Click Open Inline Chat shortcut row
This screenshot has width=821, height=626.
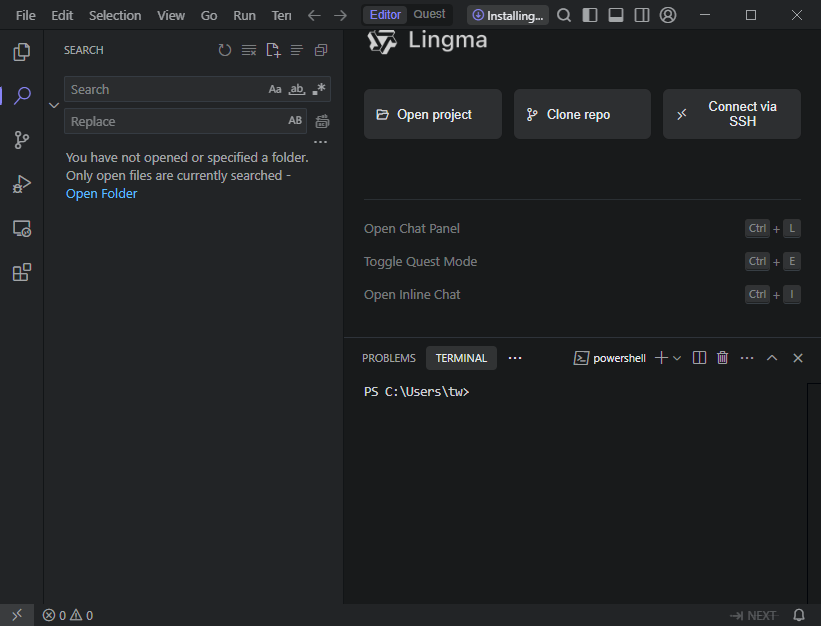(x=582, y=295)
